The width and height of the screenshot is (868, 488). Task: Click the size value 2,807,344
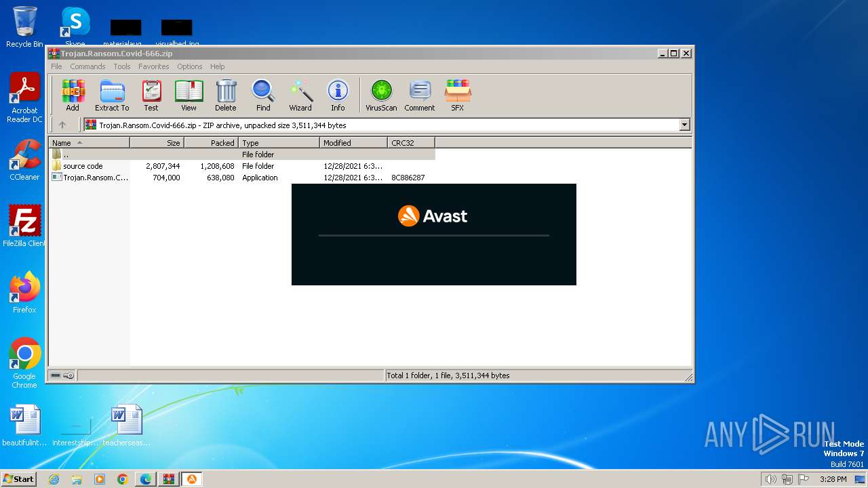[163, 166]
